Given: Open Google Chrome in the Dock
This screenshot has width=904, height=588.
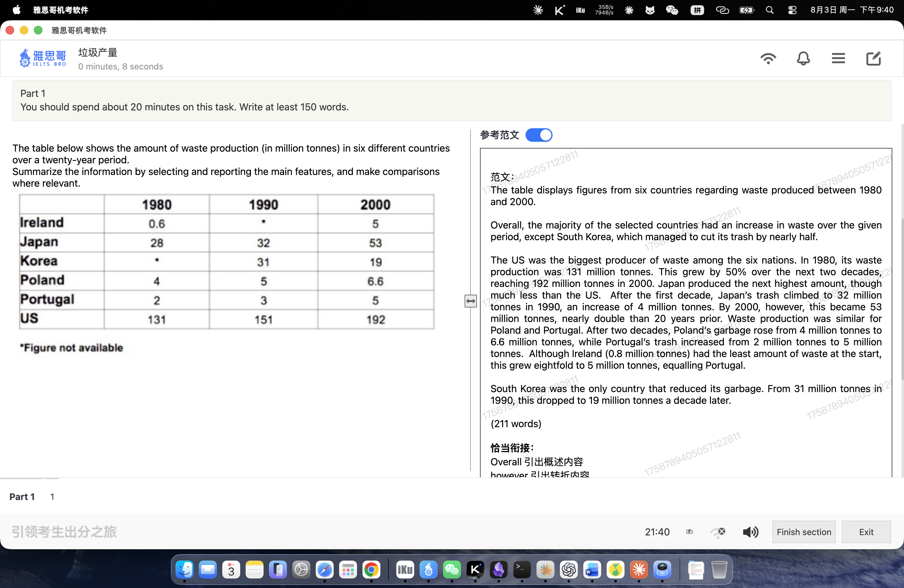Looking at the screenshot, I should pyautogui.click(x=371, y=569).
